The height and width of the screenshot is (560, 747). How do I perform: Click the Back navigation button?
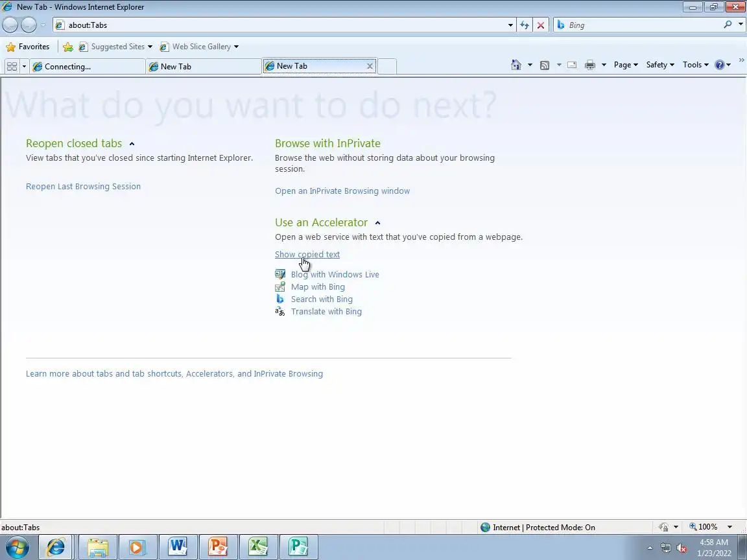click(10, 25)
